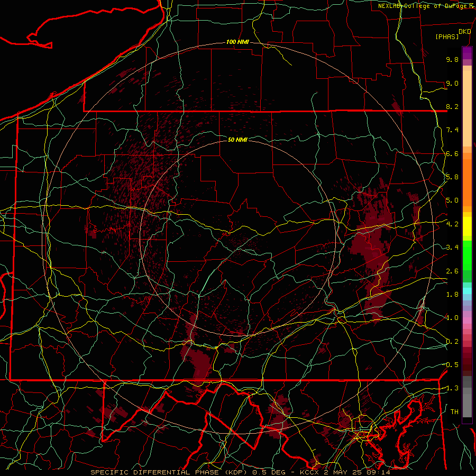
Task: Click the peach segment of the color bar
Action: (x=467, y=109)
